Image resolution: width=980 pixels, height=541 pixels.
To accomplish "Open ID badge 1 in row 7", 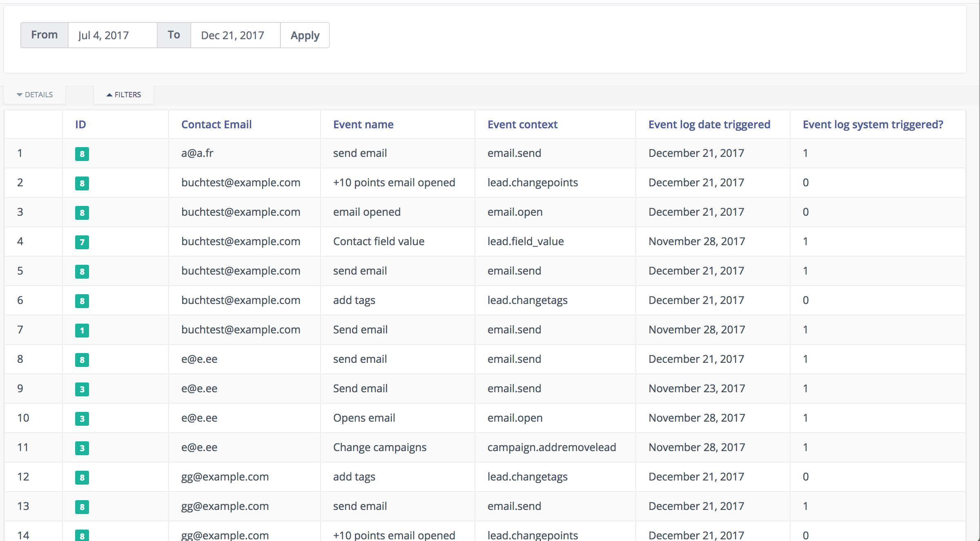I will [82, 330].
